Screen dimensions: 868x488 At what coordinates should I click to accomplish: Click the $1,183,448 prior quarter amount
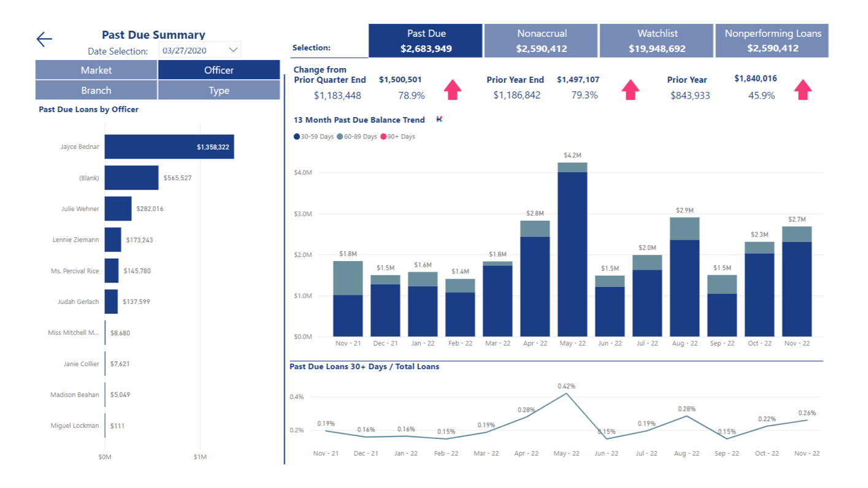pyautogui.click(x=337, y=96)
